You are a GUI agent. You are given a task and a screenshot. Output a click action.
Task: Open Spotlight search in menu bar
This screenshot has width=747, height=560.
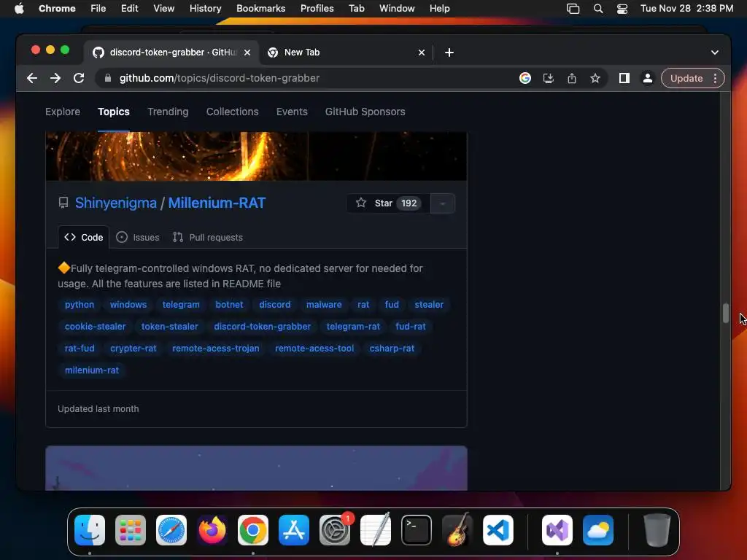598,9
